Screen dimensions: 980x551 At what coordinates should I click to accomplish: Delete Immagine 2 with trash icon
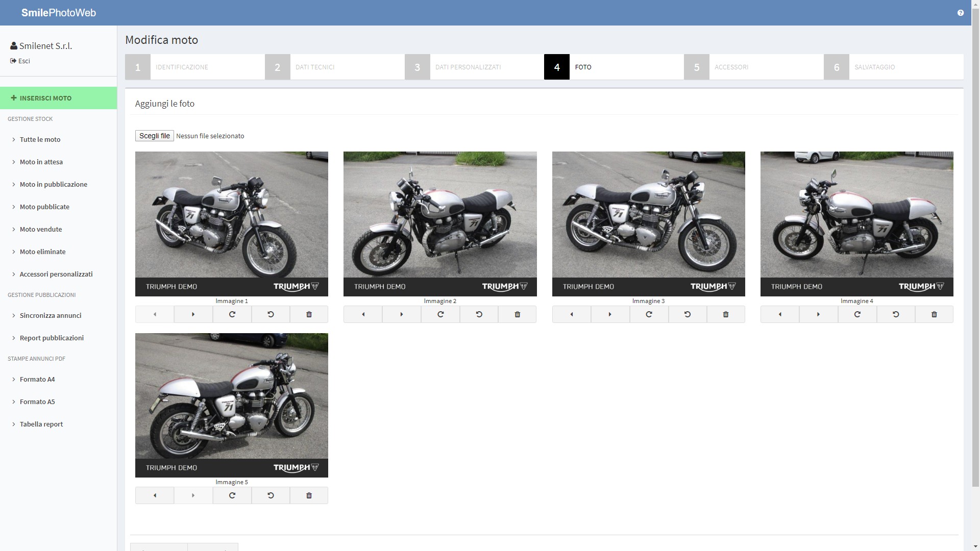pos(517,314)
